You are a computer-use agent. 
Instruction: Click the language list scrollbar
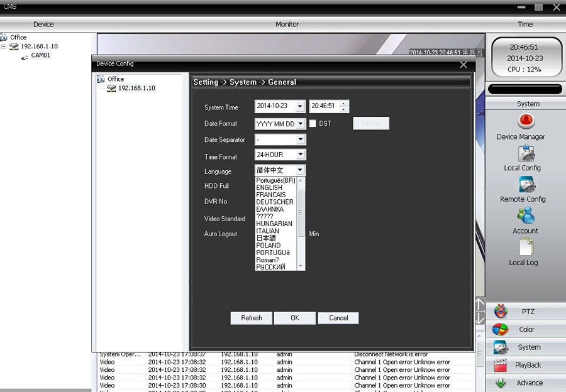tap(301, 214)
